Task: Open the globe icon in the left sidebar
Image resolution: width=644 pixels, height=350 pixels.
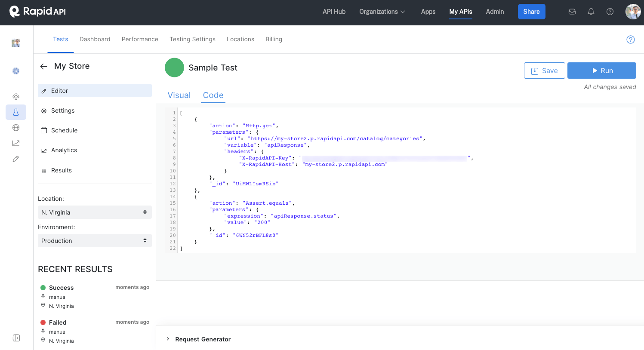Action: click(16, 128)
